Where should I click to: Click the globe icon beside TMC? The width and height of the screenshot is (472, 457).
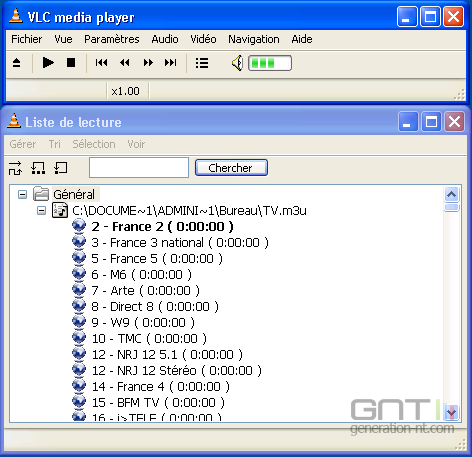(x=79, y=337)
